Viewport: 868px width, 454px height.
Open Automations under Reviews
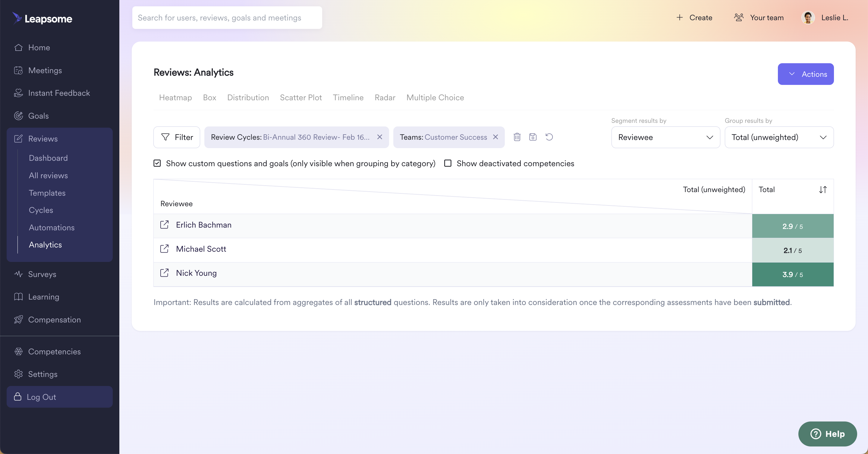(x=52, y=228)
